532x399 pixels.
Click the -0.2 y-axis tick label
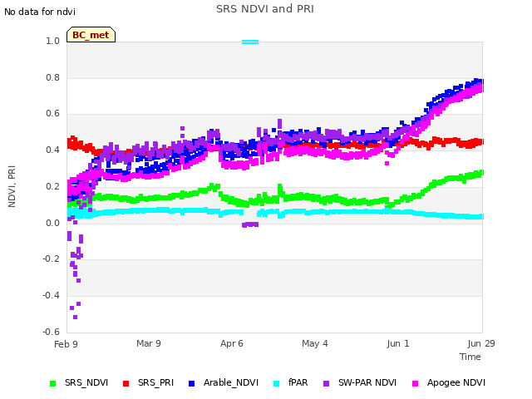coord(51,259)
